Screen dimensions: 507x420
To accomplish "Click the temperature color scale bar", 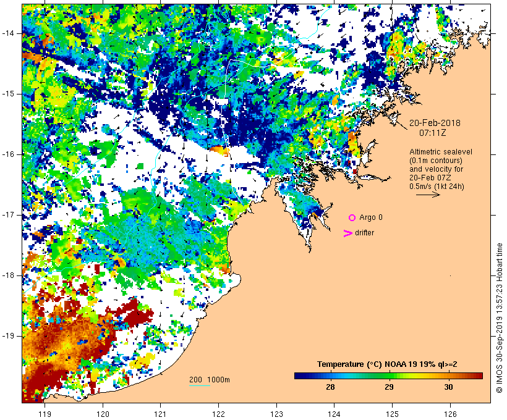I will (x=388, y=376).
